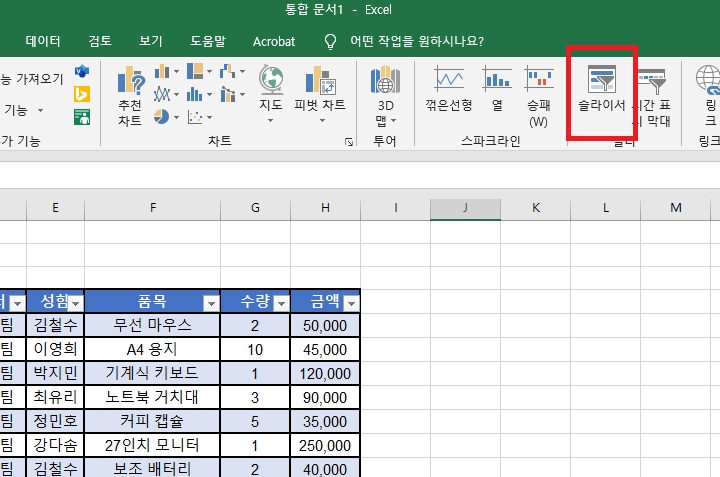Select column header J
This screenshot has height=477, width=720.
(465, 208)
